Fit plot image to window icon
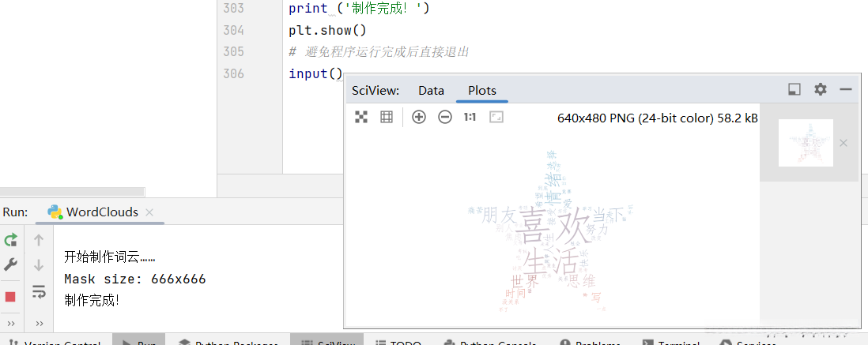The height and width of the screenshot is (345, 868). (496, 117)
